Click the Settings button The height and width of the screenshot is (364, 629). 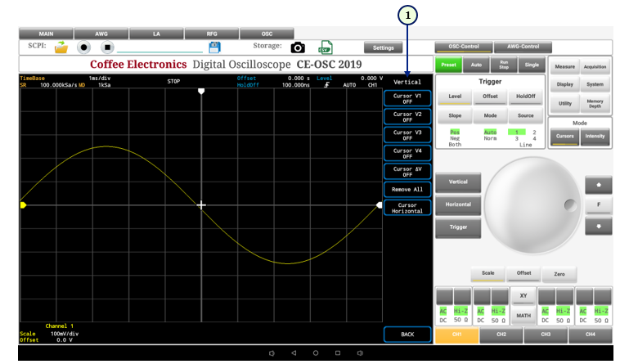pyautogui.click(x=383, y=47)
